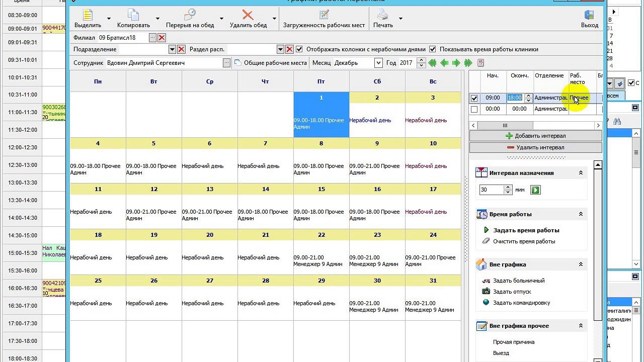Image resolution: width=644 pixels, height=362 pixels.
Task: Click the camera icon beside Задать отпуск
Action: point(486,292)
